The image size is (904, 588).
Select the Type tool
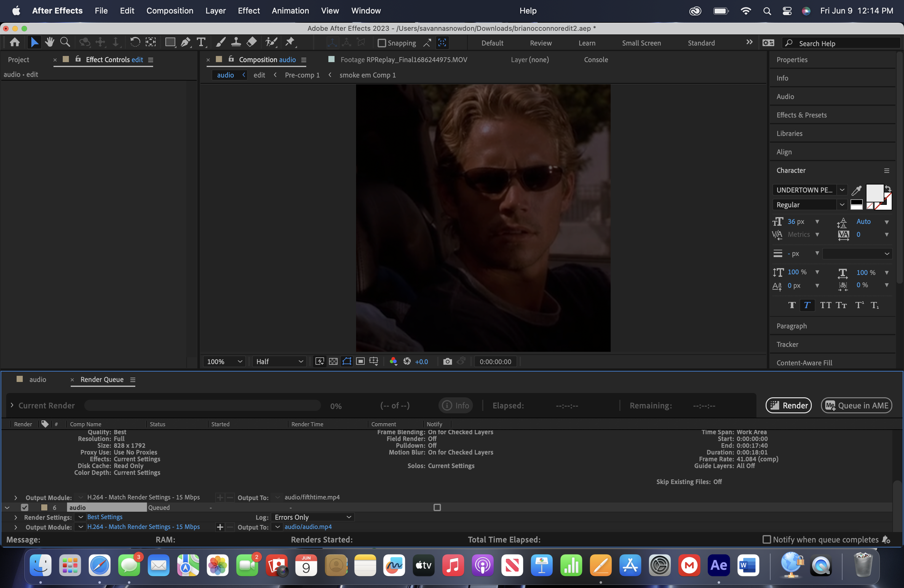pos(201,42)
